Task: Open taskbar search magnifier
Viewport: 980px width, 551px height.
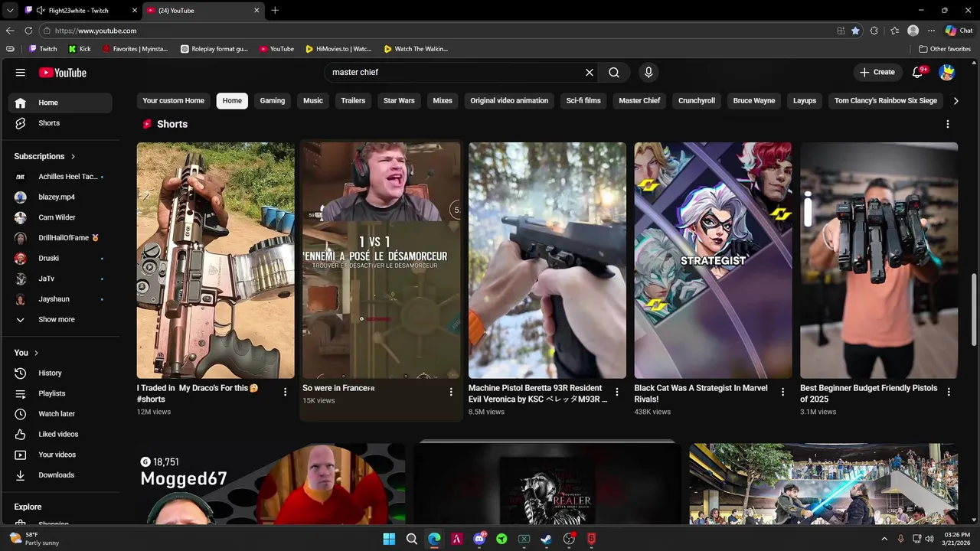Action: [x=411, y=539]
